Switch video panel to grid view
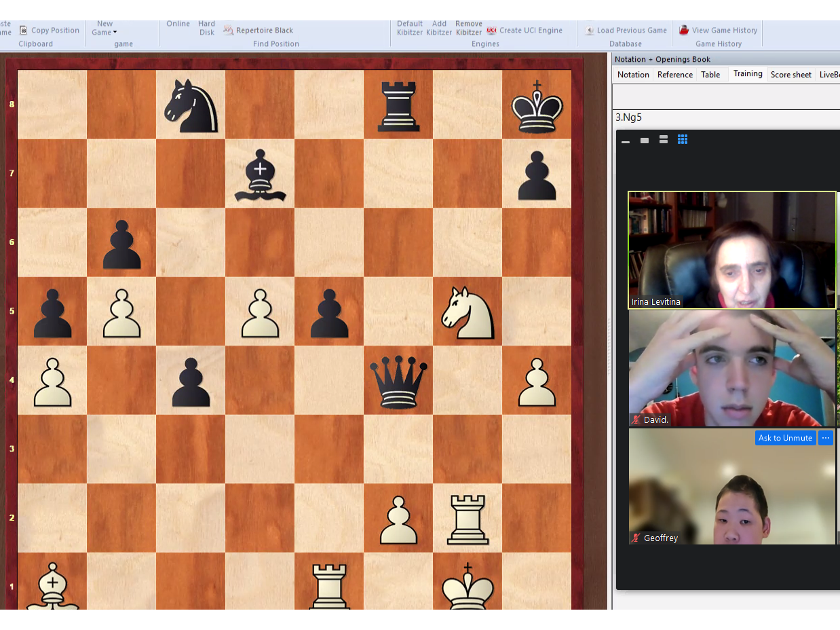 (x=683, y=140)
